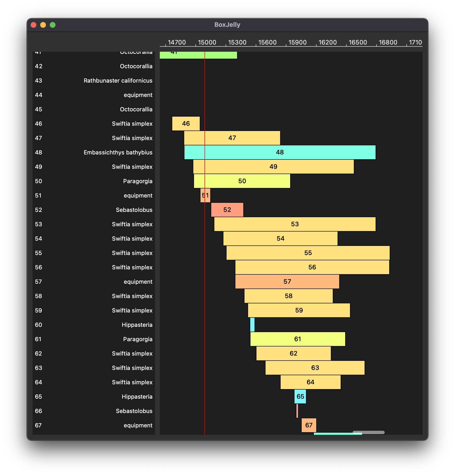Click the green fullscreen window button
This screenshot has width=455, height=476.
53,25
